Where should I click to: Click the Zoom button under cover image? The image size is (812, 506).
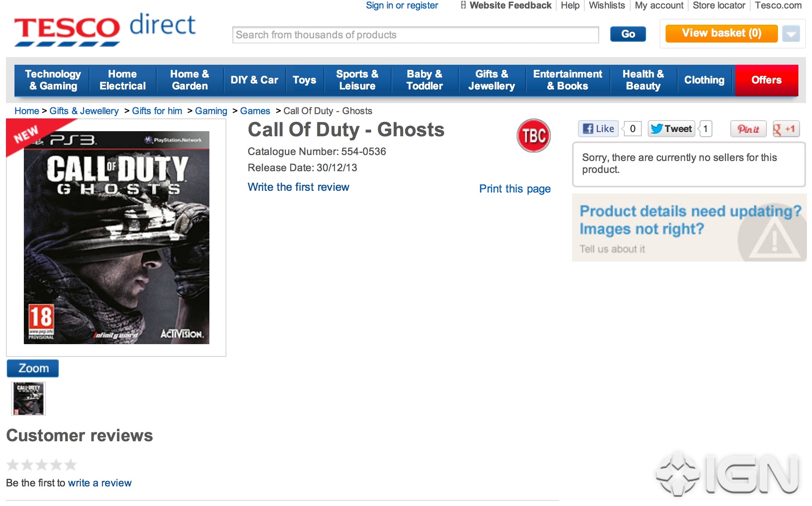point(33,368)
